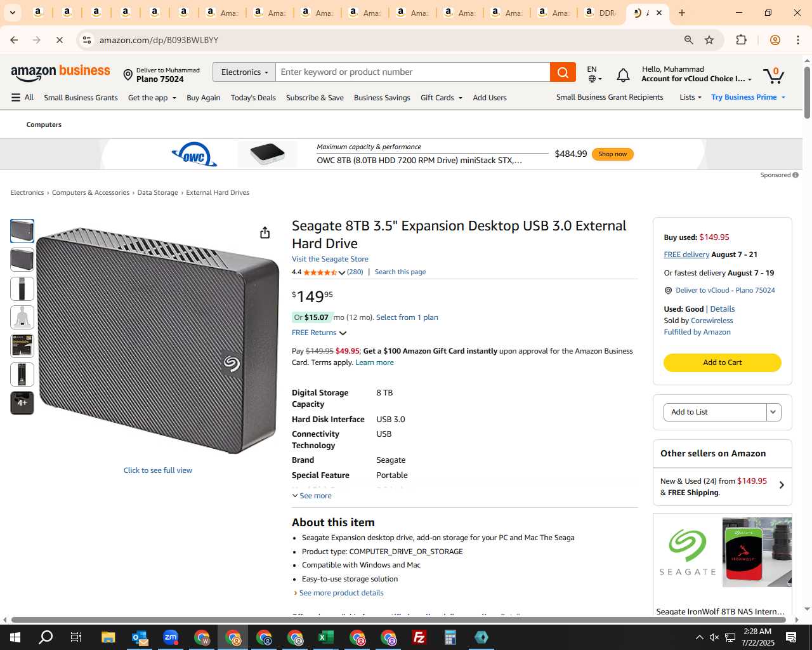Open the Lists dropdown
812x650 pixels.
click(x=690, y=97)
